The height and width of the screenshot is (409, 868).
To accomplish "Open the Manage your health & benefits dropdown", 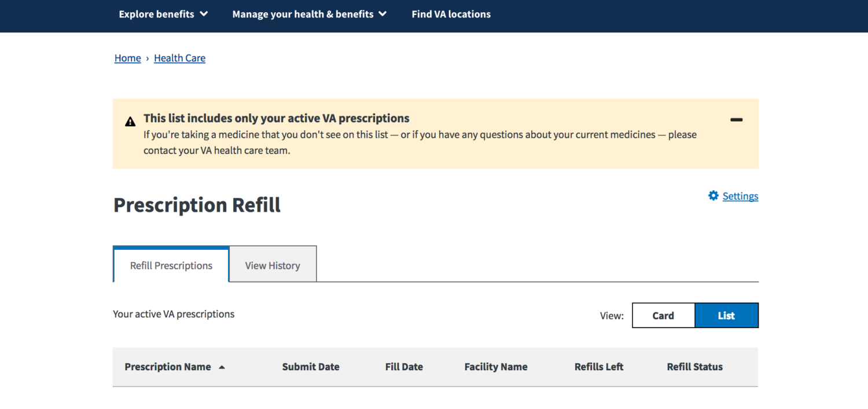I will 308,14.
